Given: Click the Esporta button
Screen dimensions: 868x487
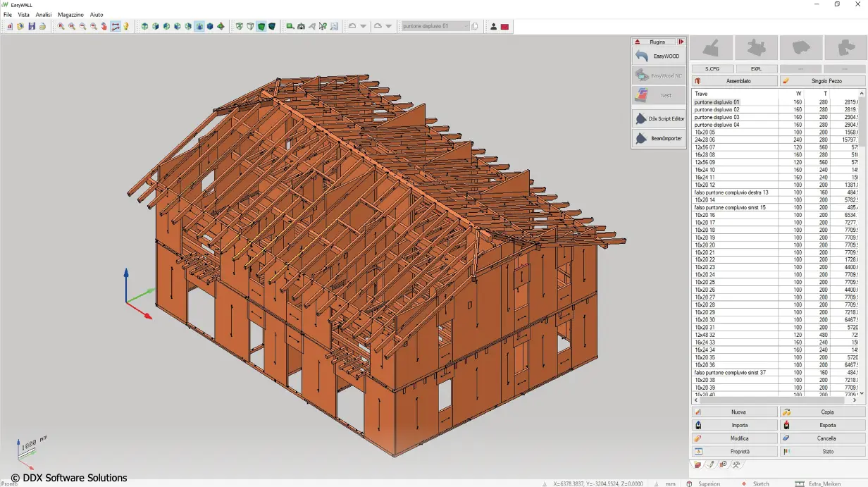Looking at the screenshot, I should pos(823,425).
